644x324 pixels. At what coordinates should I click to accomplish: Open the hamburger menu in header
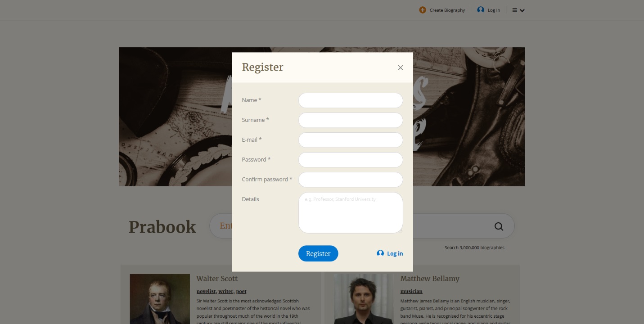coord(518,10)
